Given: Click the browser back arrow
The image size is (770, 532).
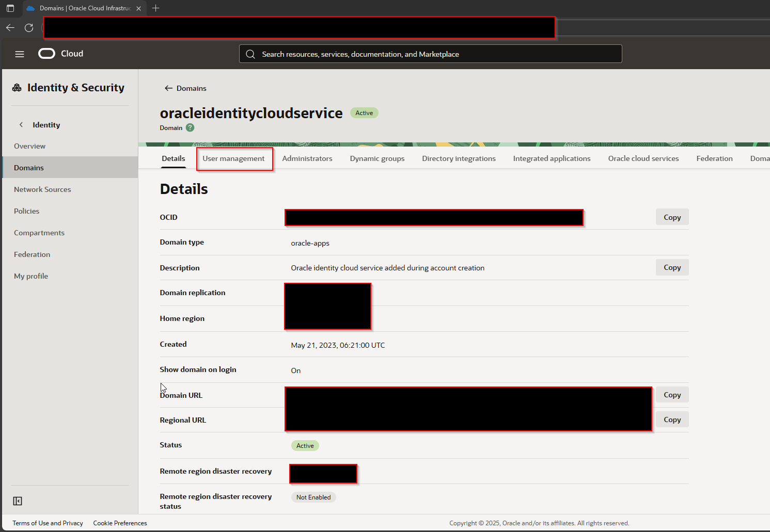Looking at the screenshot, I should (10, 28).
